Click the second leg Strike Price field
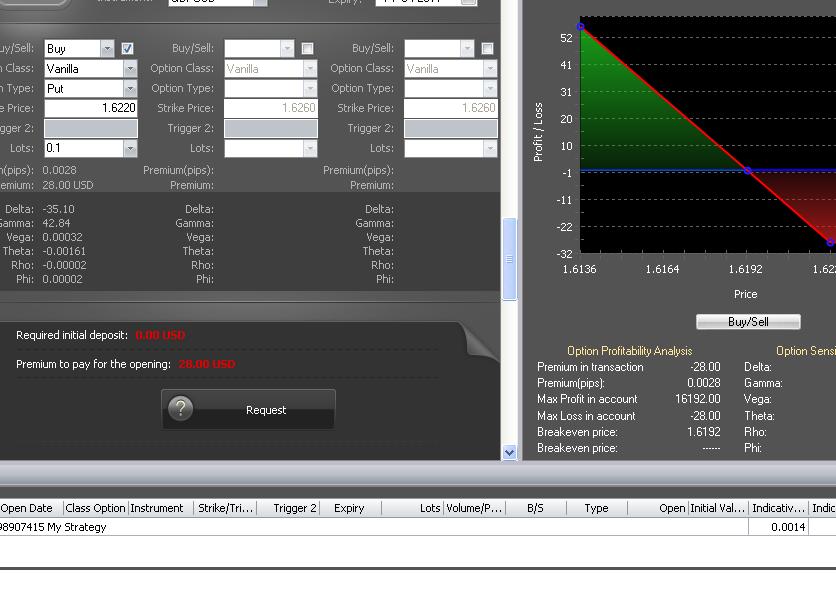 click(271, 108)
